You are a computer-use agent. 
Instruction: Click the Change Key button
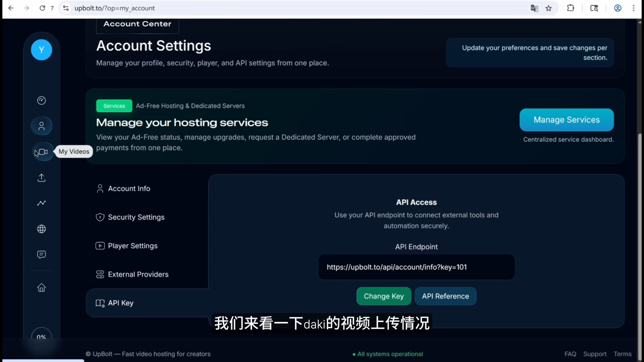click(x=384, y=296)
